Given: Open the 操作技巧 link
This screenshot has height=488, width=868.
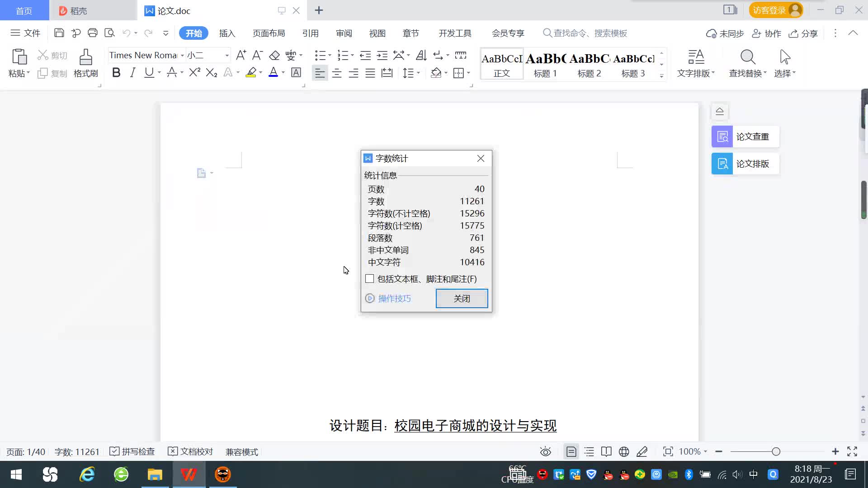Looking at the screenshot, I should click(393, 298).
